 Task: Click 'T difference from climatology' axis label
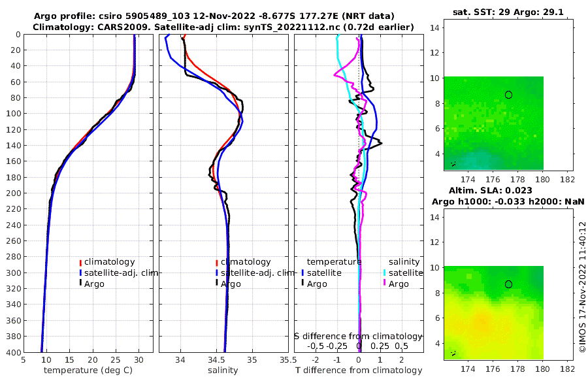coord(359,371)
